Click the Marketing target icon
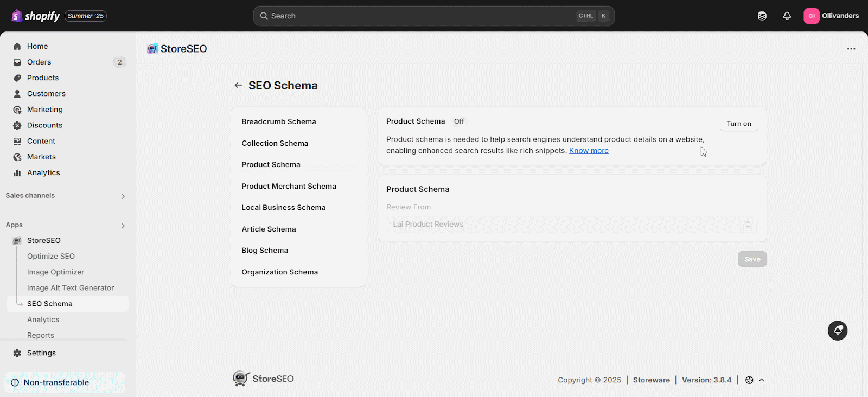 pos(17,110)
